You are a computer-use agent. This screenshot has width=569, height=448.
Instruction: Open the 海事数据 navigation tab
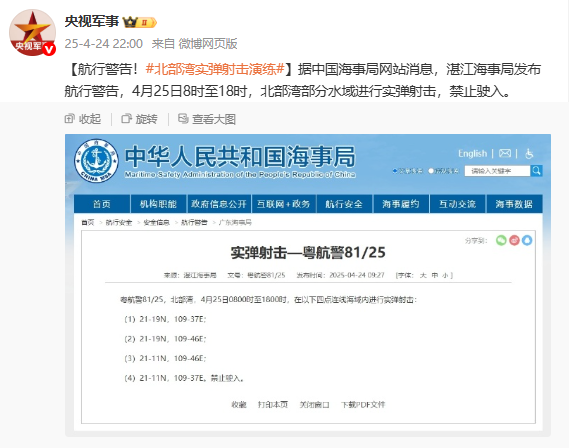point(514,204)
